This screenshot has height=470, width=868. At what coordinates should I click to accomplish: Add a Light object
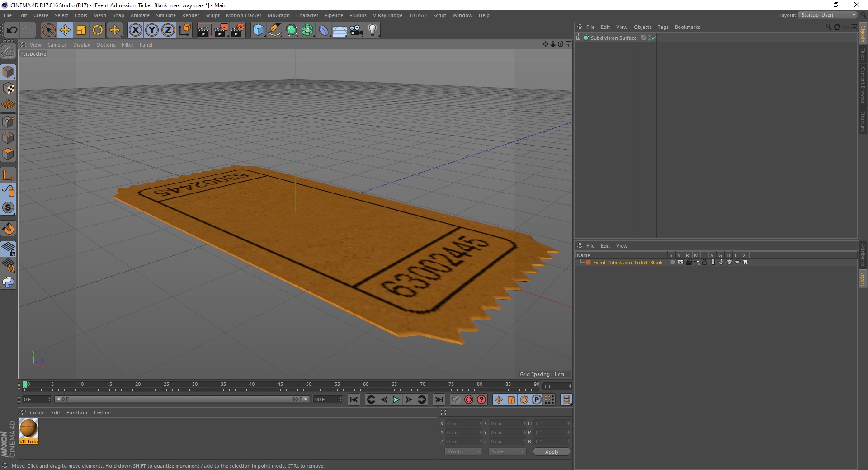[372, 30]
